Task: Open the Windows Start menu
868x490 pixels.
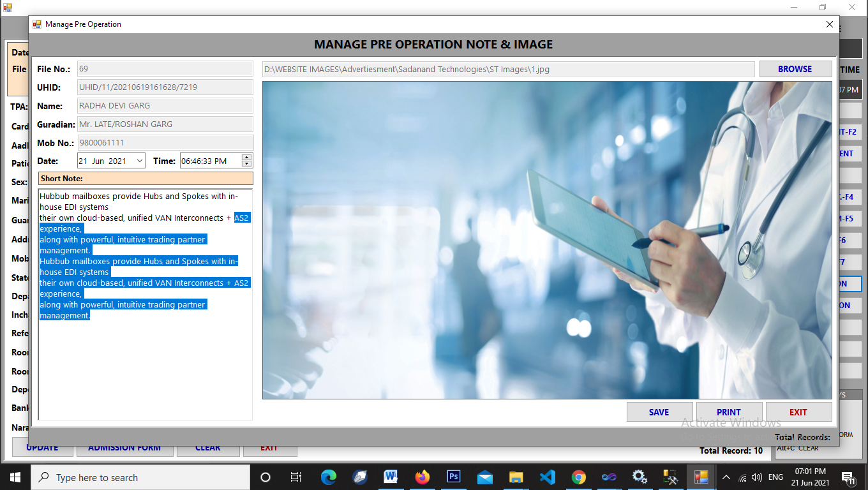Action: coord(15,477)
